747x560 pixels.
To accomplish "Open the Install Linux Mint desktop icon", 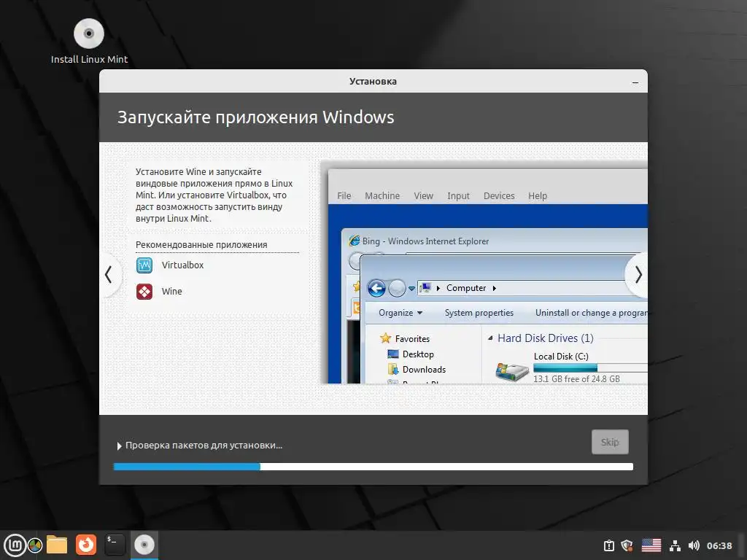I will [89, 42].
